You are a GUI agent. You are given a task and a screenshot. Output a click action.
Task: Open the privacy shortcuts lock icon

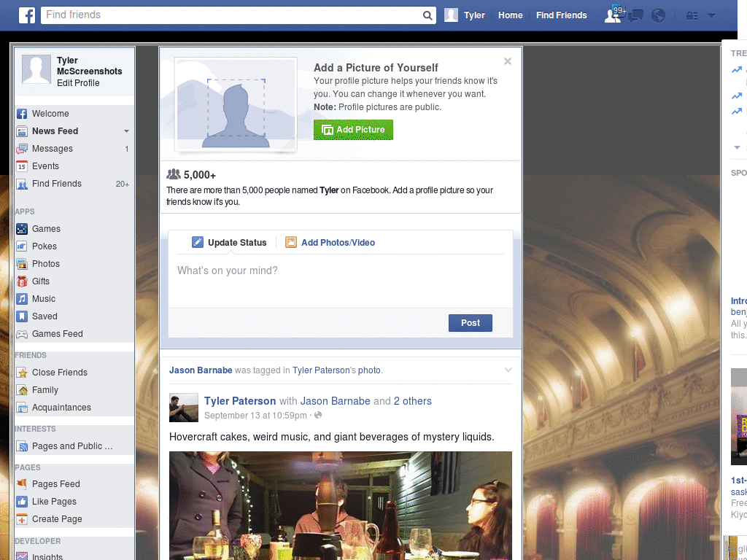pos(692,16)
